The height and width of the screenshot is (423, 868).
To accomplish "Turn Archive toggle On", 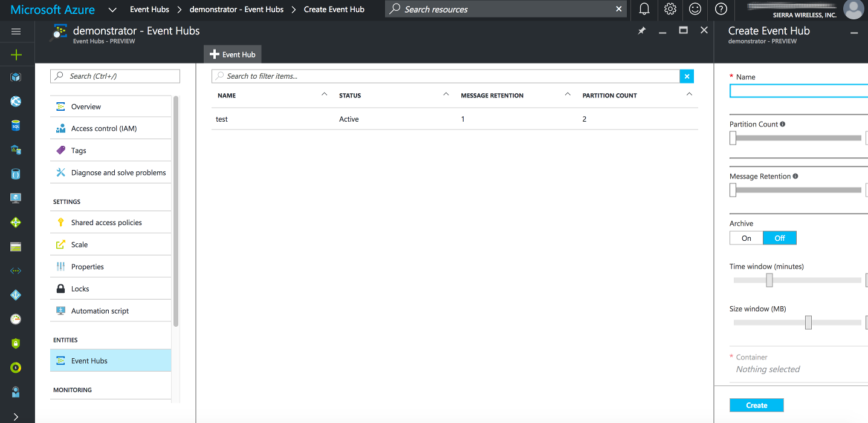I will point(747,238).
